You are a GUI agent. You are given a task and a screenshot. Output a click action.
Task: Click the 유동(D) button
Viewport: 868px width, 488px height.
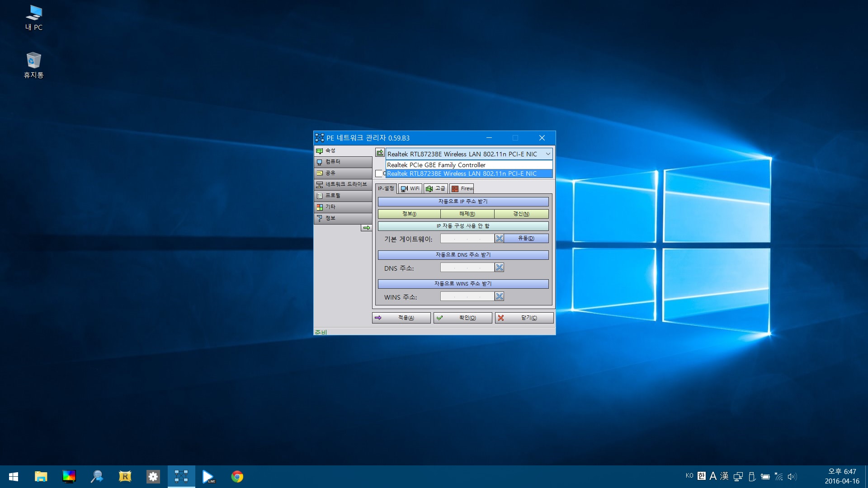pos(526,239)
